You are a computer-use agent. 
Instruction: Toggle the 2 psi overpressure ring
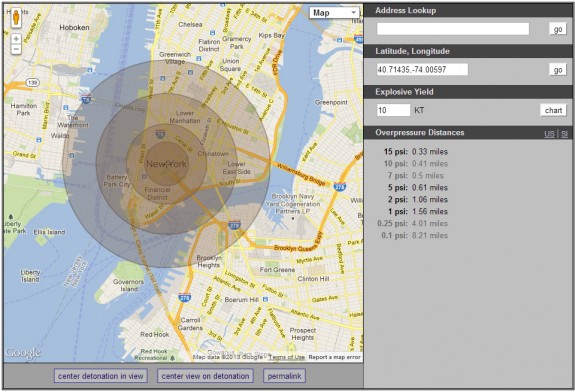(418, 199)
